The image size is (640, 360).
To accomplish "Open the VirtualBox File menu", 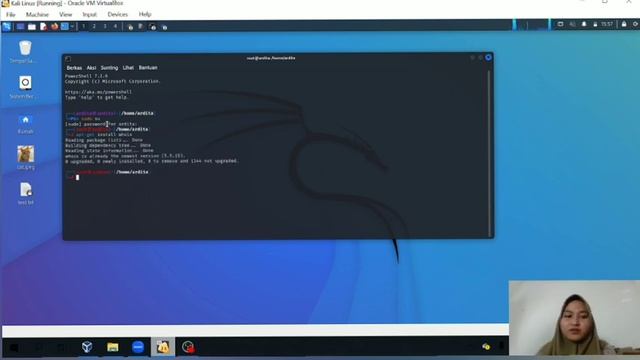I will (11, 14).
